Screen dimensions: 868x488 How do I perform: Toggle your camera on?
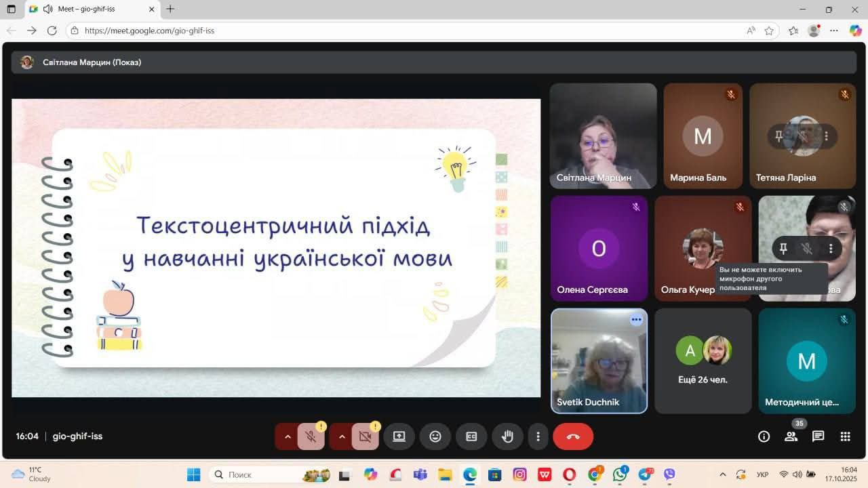[365, 436]
